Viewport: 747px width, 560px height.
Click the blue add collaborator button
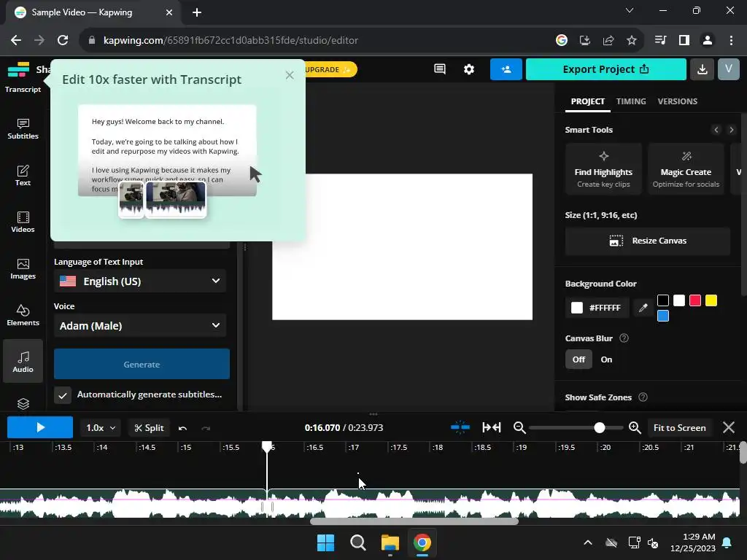(506, 69)
